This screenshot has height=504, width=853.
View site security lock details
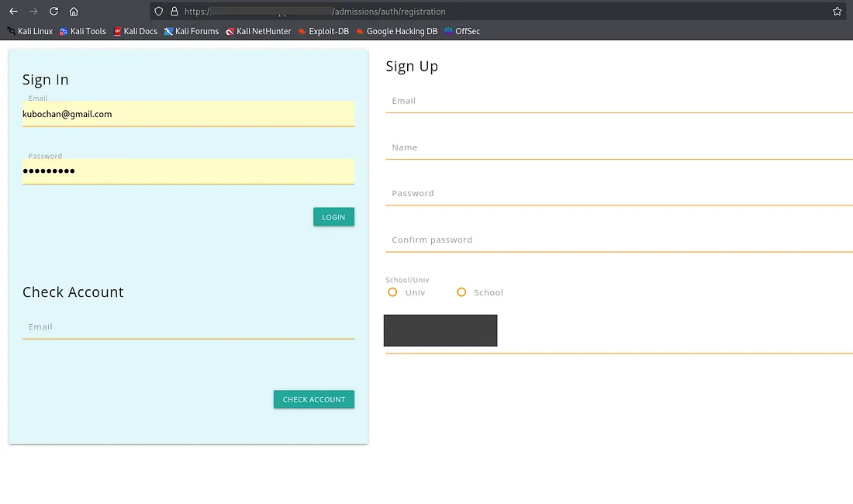[x=174, y=12]
